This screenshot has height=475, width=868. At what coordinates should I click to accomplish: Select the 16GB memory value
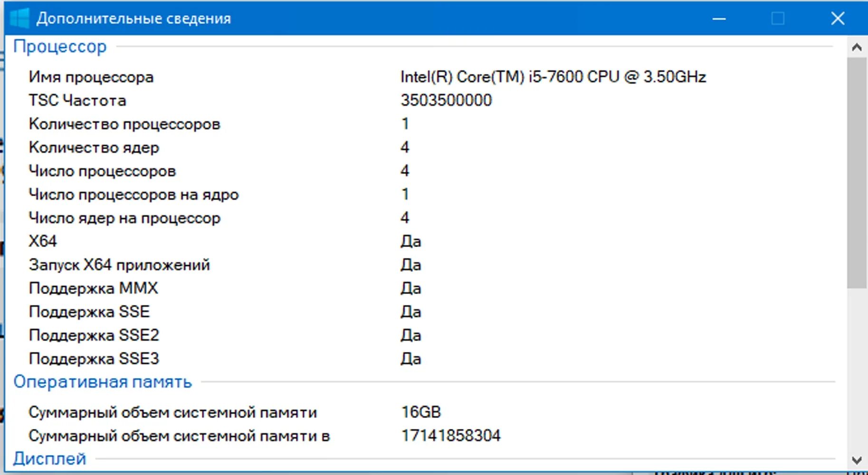pyautogui.click(x=421, y=412)
